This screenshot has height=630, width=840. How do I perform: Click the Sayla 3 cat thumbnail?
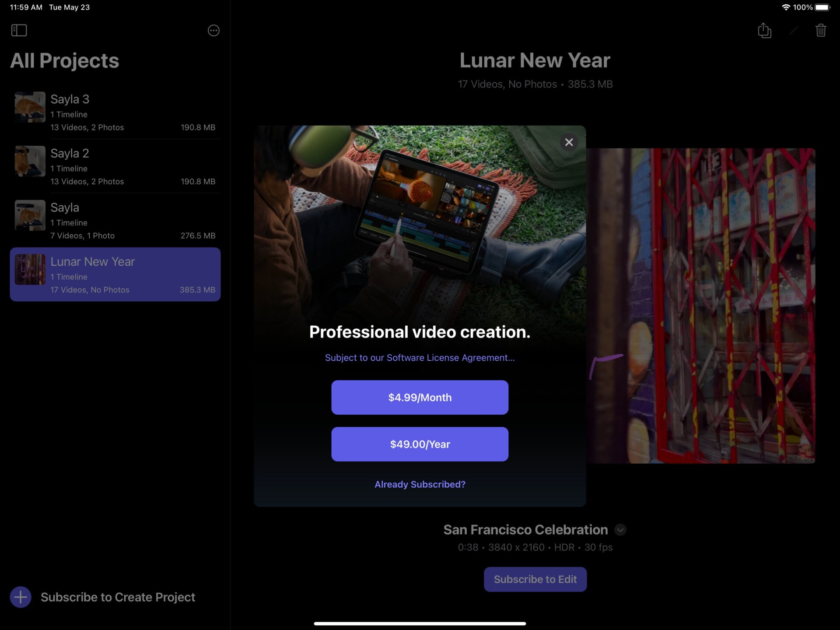30,107
